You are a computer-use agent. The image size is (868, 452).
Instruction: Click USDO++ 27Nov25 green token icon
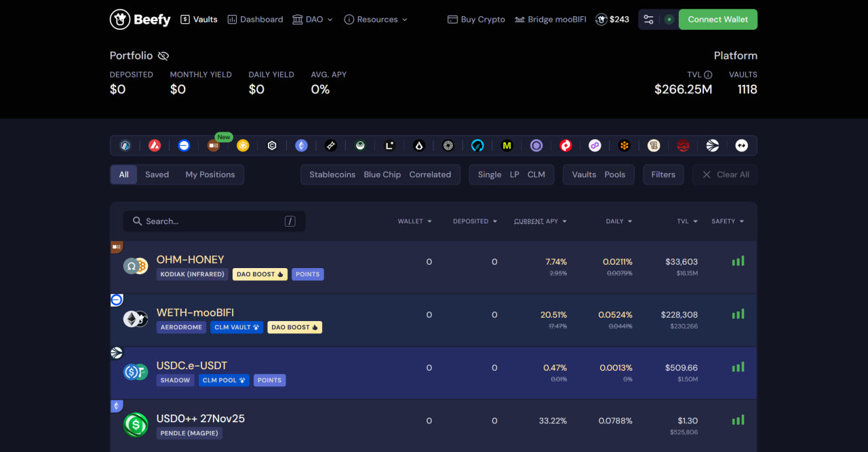tap(136, 425)
